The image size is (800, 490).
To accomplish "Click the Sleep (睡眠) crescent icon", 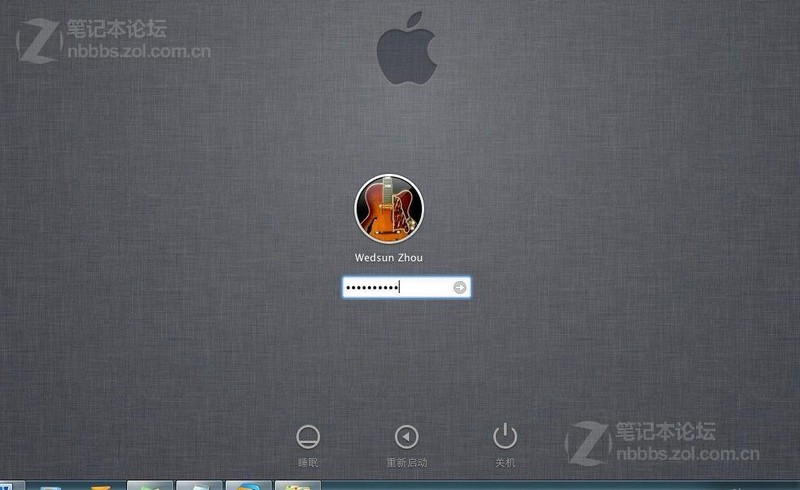I will [x=308, y=436].
